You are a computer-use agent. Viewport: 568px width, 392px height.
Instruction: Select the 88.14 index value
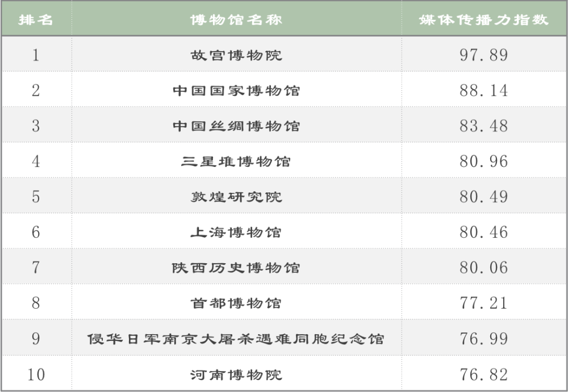pyautogui.click(x=484, y=91)
